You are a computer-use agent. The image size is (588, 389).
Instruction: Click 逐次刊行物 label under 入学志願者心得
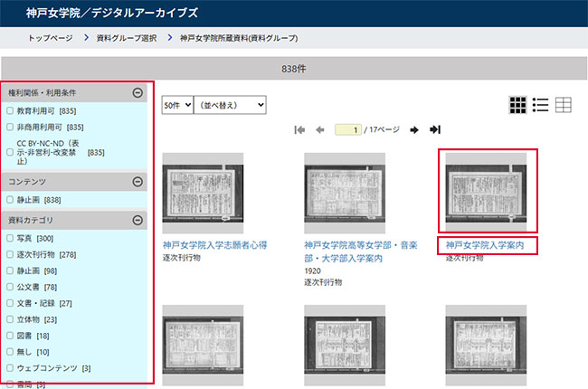pyautogui.click(x=182, y=258)
